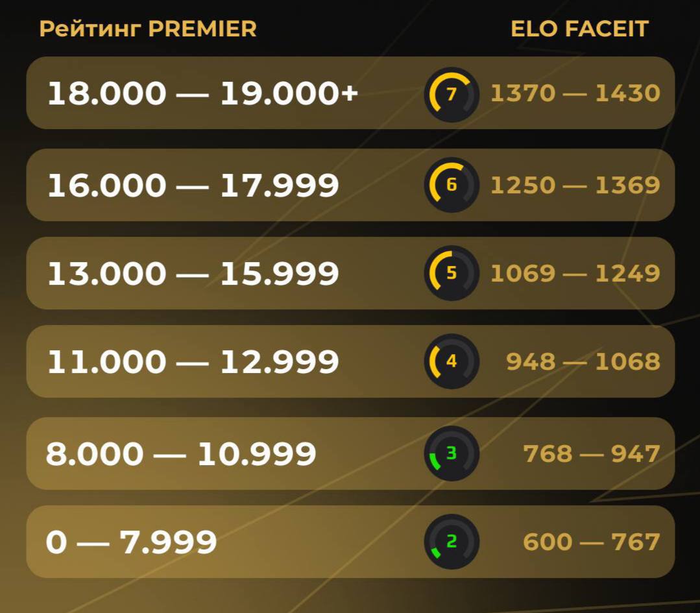This screenshot has height=613, width=700.
Task: Select the 11.000 — 12.999 rating text
Action: (193, 362)
